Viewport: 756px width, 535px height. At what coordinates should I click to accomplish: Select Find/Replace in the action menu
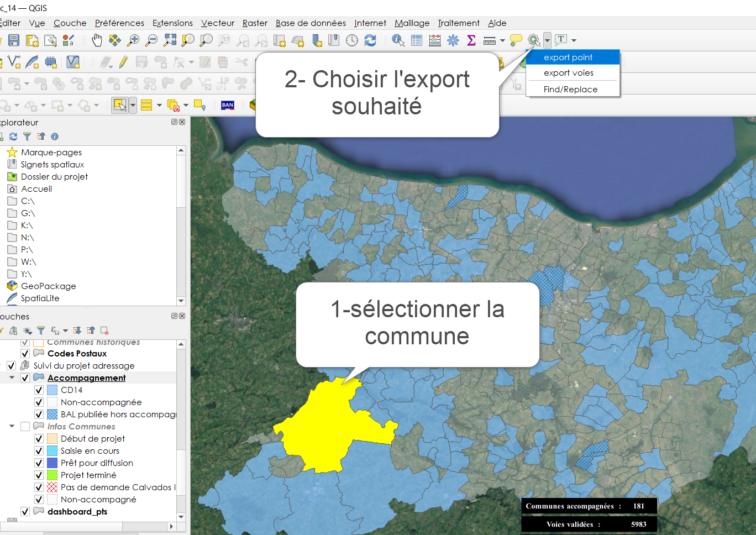pyautogui.click(x=573, y=89)
